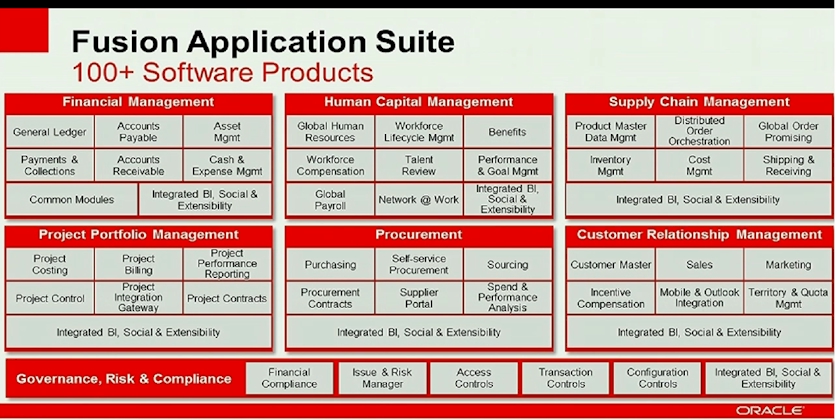
Task: Select Project Integration Gateway cell
Action: click(x=138, y=298)
